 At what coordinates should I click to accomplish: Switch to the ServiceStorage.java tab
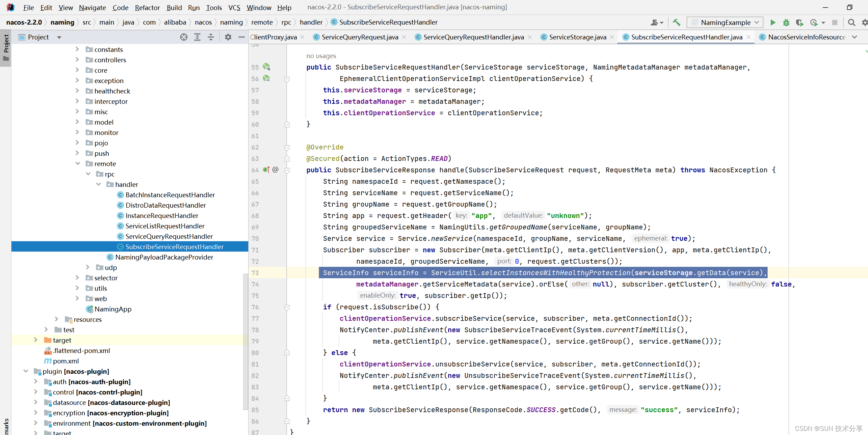click(577, 37)
